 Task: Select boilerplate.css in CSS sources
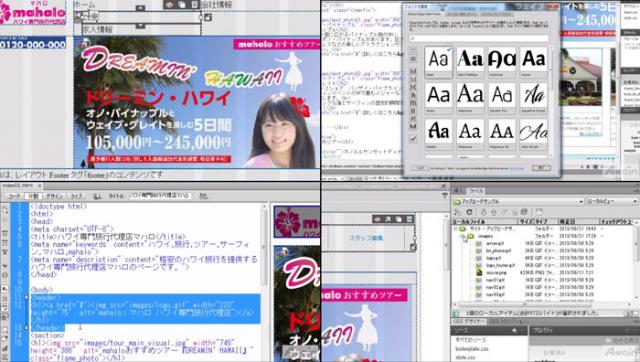[471, 349]
